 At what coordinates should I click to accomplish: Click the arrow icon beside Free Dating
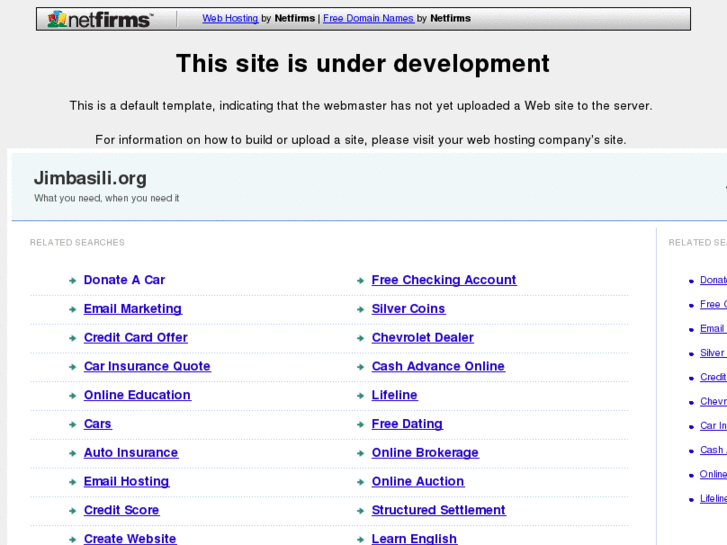(360, 424)
